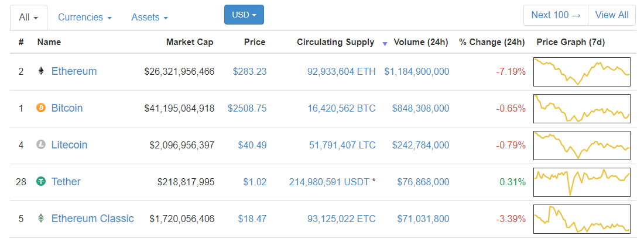Click the sort arrow beside Volume (24h)
644x239 pixels.
pyautogui.click(x=385, y=43)
